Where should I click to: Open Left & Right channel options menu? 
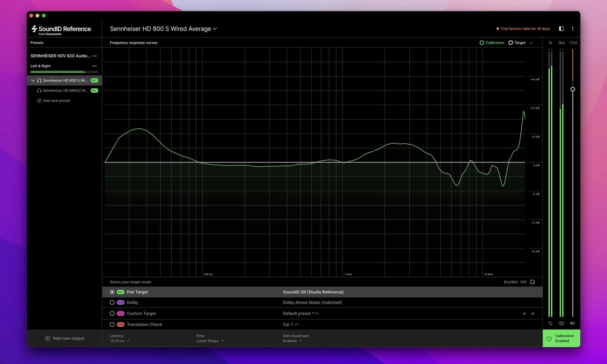coord(94,66)
